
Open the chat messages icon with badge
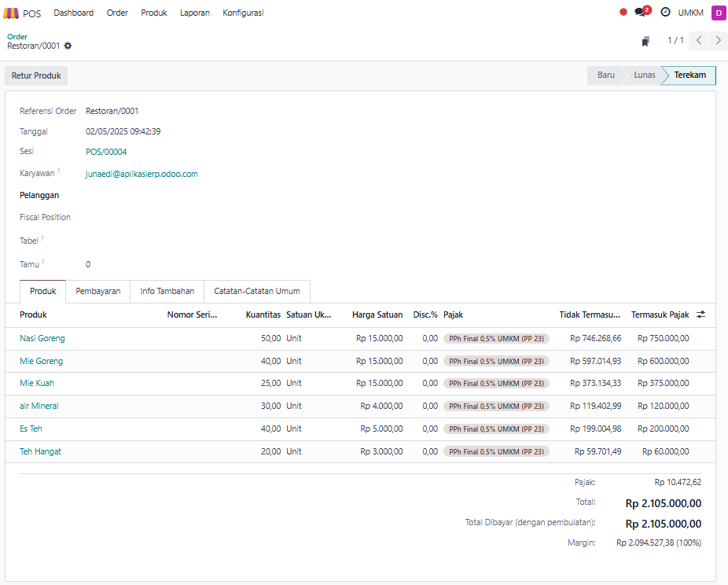[642, 12]
